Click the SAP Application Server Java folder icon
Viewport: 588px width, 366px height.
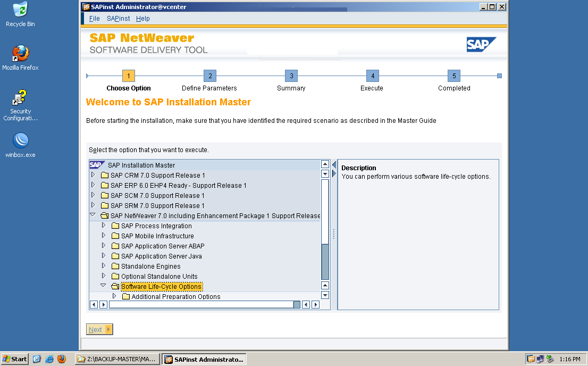click(115, 256)
